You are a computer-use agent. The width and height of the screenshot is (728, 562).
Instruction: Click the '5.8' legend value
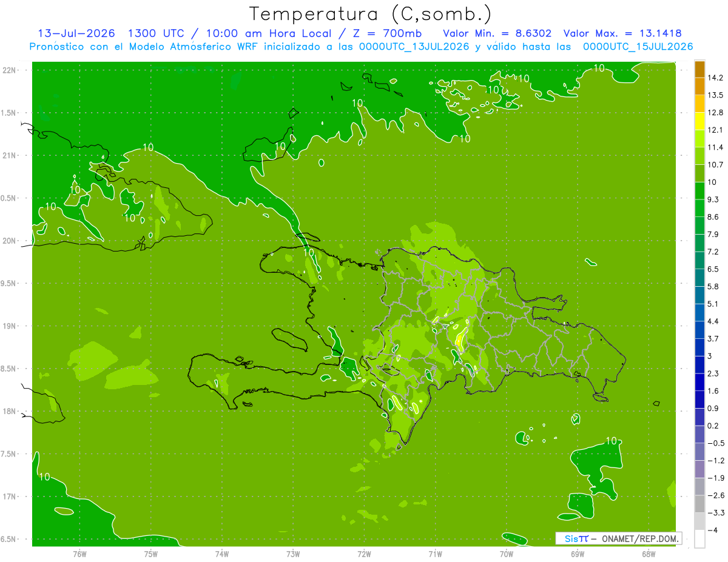(x=713, y=286)
